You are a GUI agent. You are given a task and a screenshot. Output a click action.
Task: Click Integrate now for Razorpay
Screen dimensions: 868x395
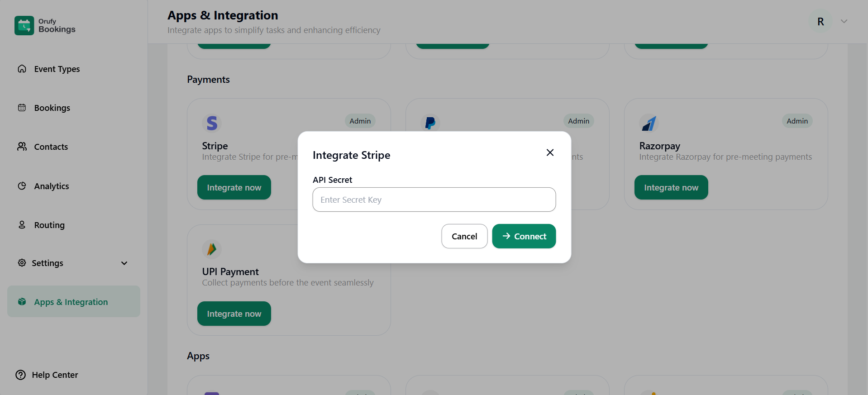click(x=671, y=187)
